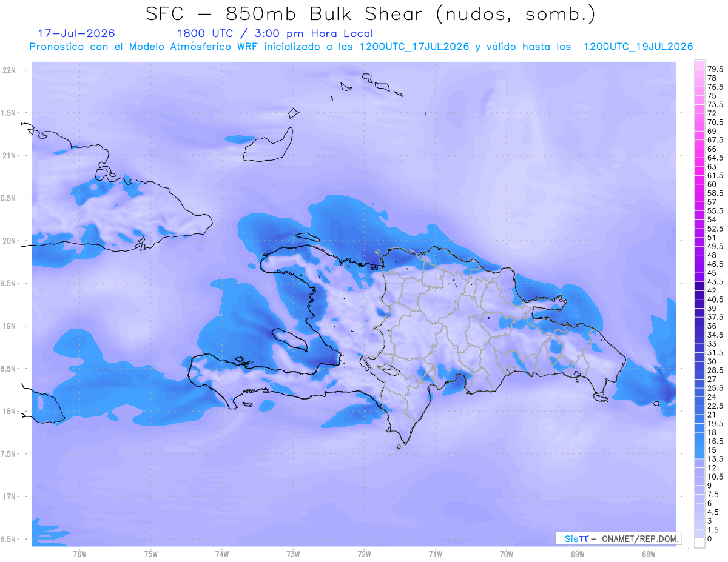
Task: Click the colorbar value "79.5"
Action: click(715, 70)
